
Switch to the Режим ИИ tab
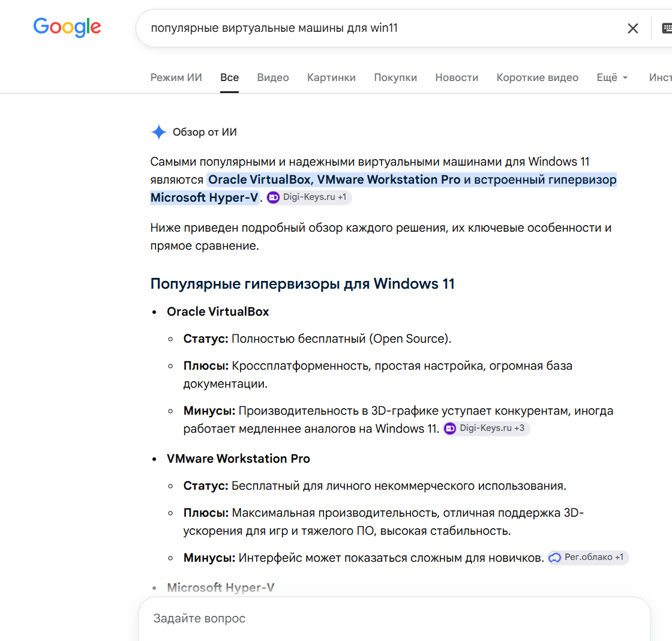176,77
